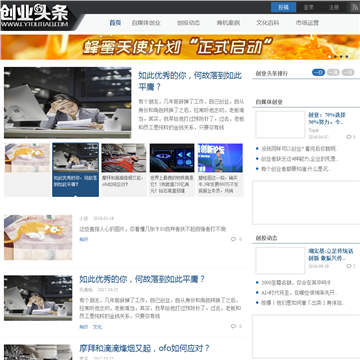
Task: Click the 创投动态 sidebar section heading
Action: click(266, 238)
